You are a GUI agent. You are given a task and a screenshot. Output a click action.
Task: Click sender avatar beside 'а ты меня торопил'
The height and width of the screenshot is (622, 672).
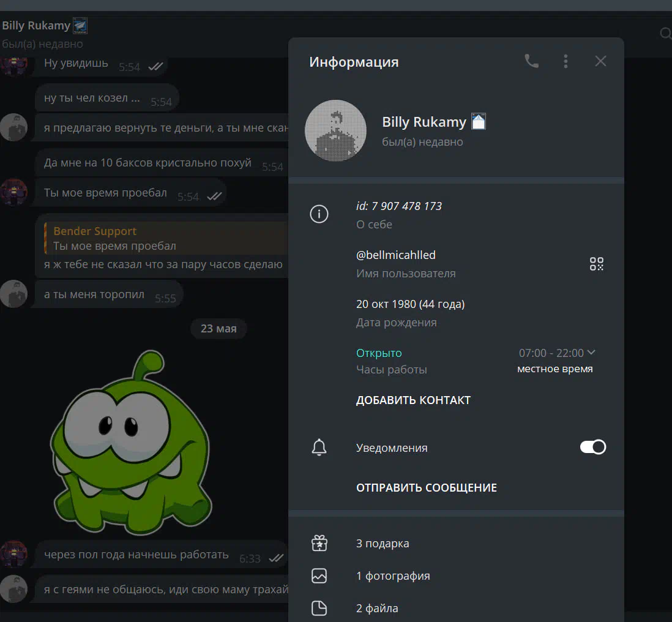[13, 294]
